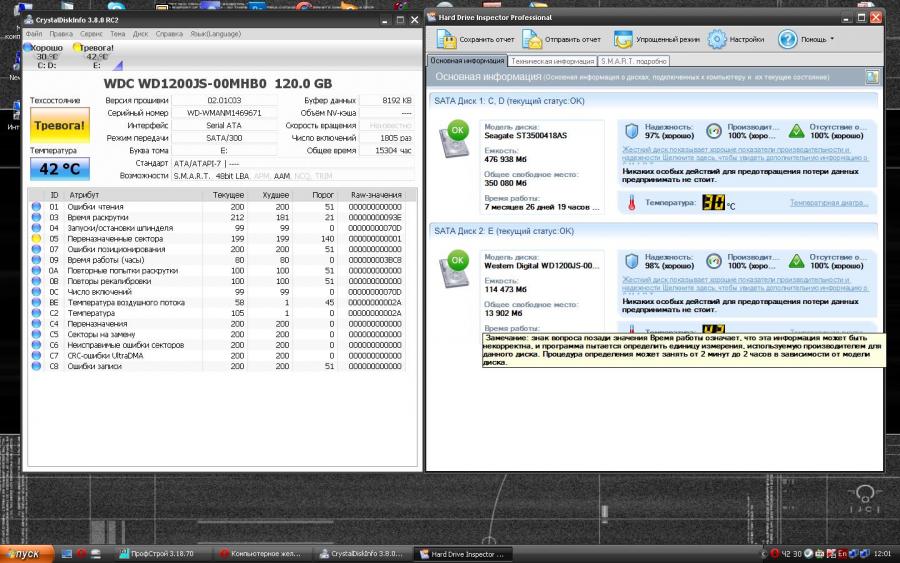Click the 12:01 system tray clock
Screen dimensions: 900x563
tap(882, 554)
